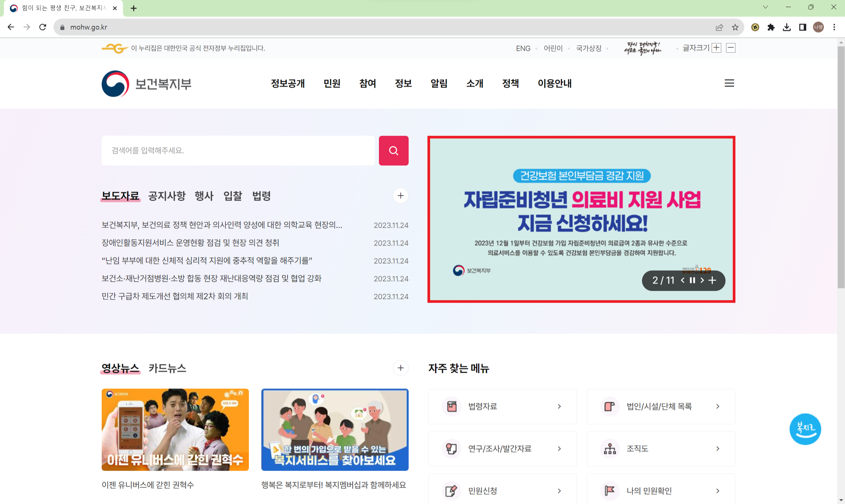Screen dimensions: 845x504
Task: Expand the 영상뉴스 section plus button
Action: click(401, 368)
